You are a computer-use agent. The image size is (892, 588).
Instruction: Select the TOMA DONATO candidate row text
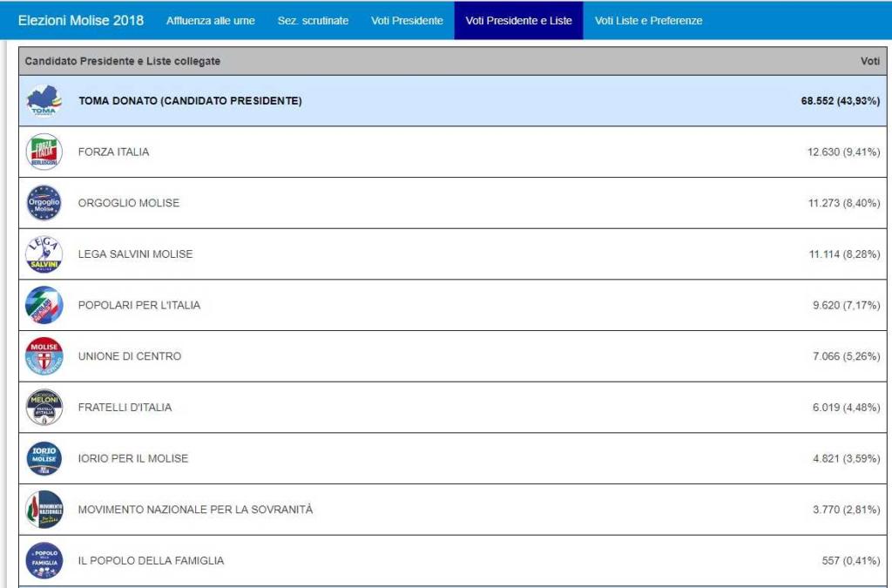pos(190,101)
